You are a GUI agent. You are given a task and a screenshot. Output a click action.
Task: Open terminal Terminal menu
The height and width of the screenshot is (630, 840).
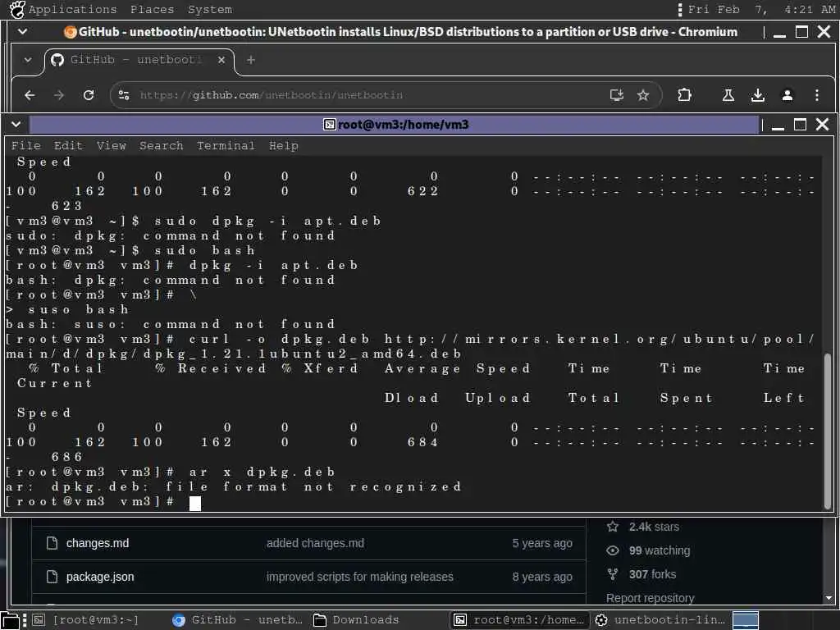point(226,146)
